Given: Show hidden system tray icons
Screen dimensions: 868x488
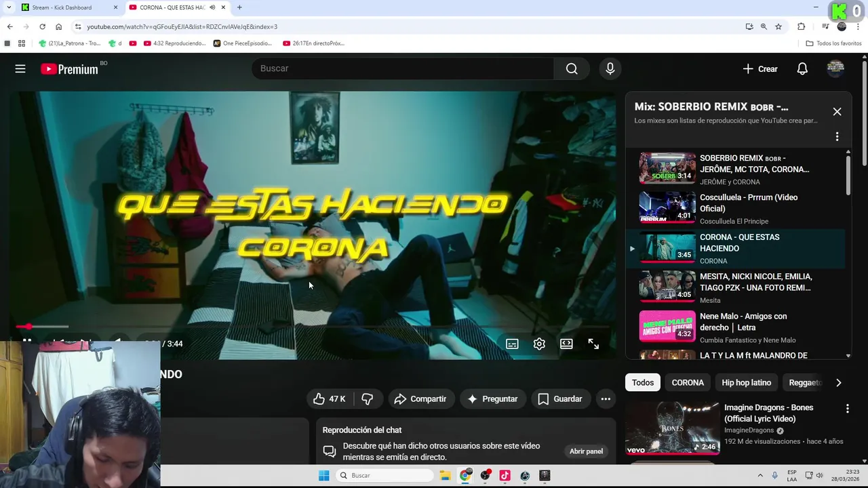Looking at the screenshot, I should [x=759, y=476].
